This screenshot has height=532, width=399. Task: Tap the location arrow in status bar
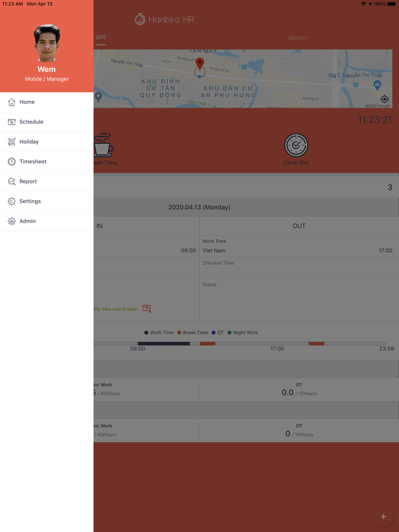pyautogui.click(x=370, y=4)
